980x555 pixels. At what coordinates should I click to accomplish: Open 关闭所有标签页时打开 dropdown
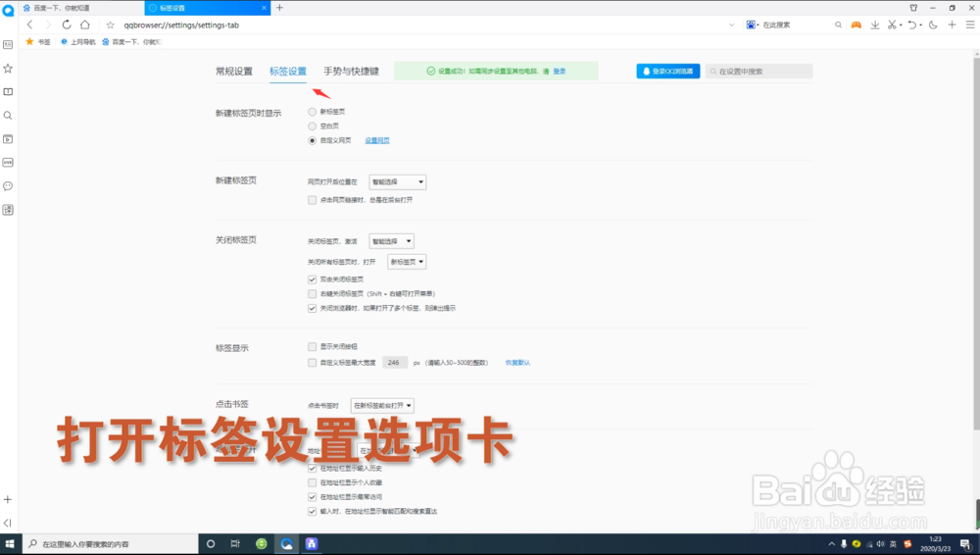click(407, 262)
